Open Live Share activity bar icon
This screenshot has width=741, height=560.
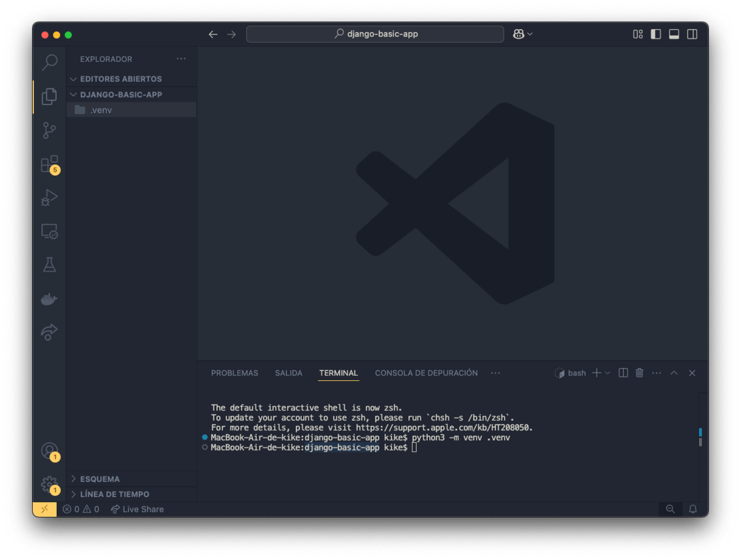click(49, 332)
